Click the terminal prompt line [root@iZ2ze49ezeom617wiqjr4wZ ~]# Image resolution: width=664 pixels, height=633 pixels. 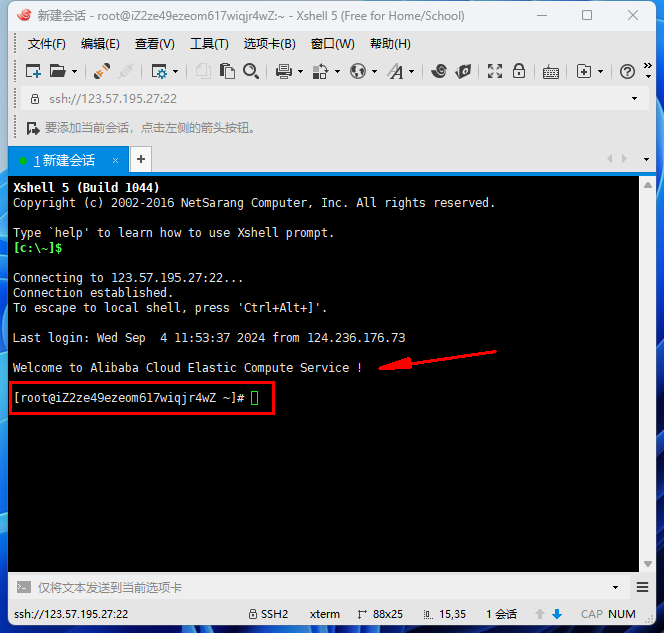129,398
